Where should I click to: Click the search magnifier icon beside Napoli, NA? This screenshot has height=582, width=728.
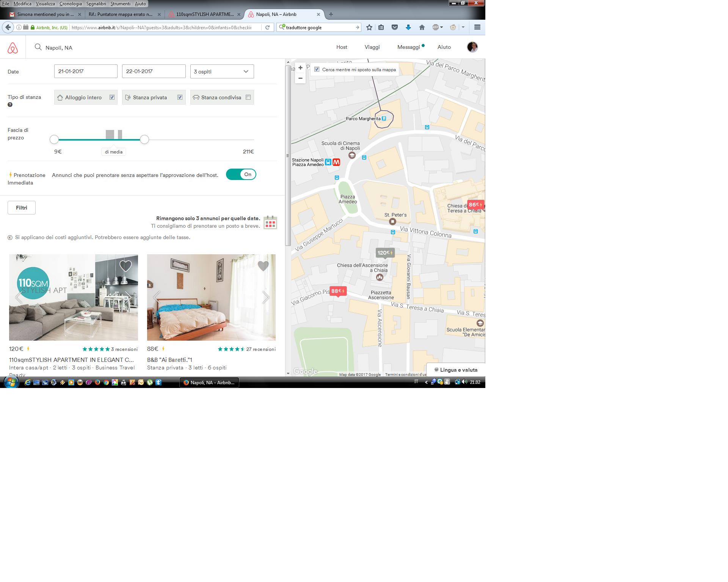[38, 47]
